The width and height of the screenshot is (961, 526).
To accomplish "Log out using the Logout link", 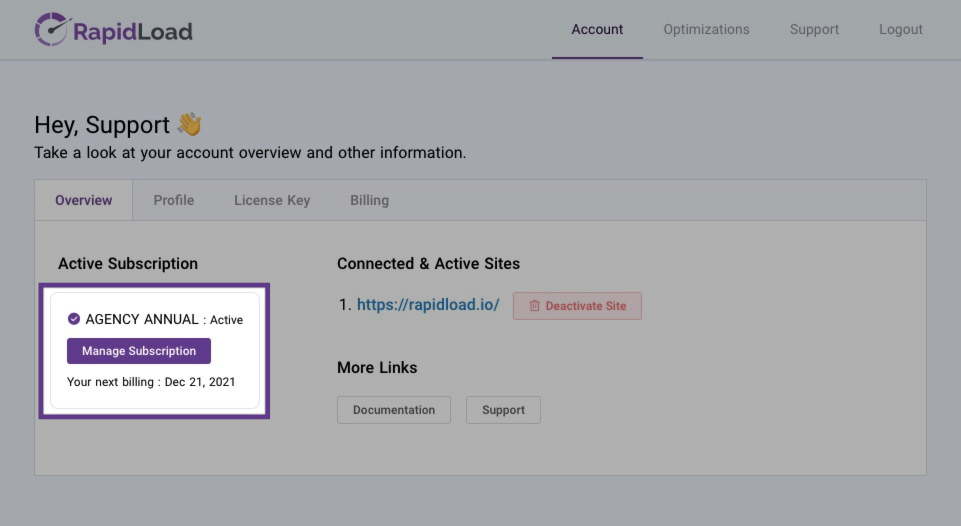I will point(900,30).
